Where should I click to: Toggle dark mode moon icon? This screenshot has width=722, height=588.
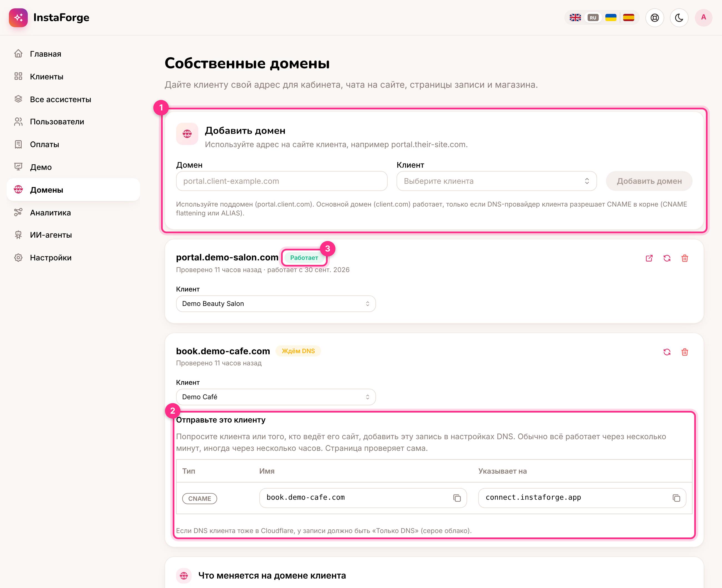(679, 17)
